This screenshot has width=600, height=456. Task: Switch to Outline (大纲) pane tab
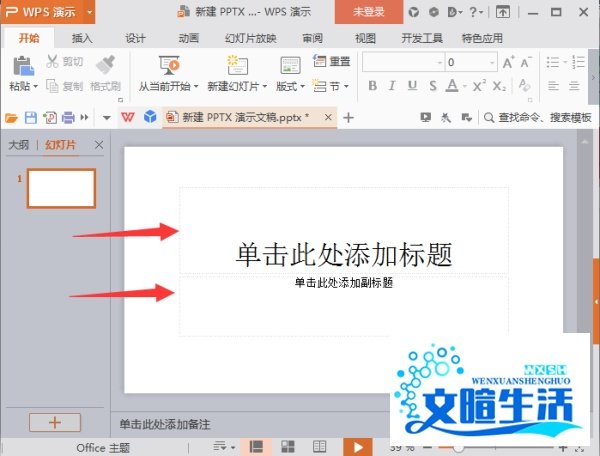coord(18,145)
